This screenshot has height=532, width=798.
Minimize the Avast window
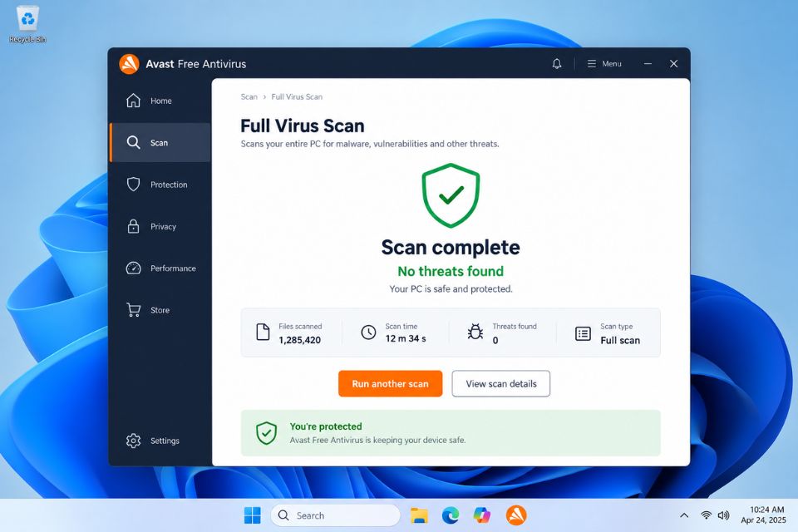[648, 64]
